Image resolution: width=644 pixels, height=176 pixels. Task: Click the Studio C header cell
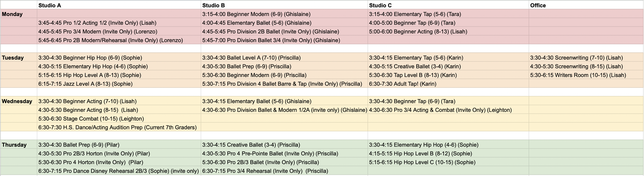[448, 5]
